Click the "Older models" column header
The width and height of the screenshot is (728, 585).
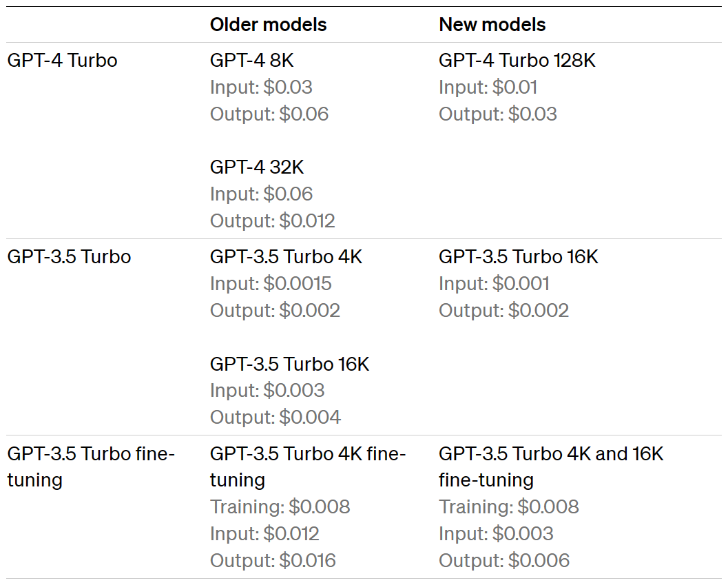[268, 25]
